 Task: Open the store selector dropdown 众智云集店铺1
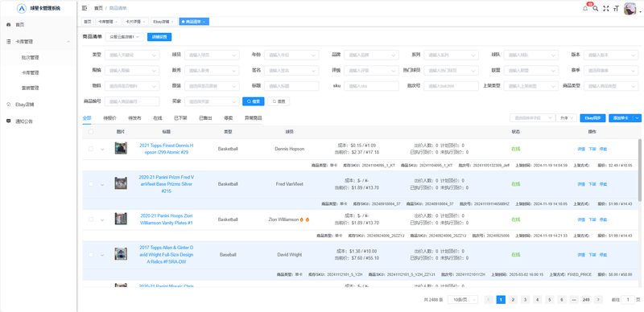(x=125, y=37)
